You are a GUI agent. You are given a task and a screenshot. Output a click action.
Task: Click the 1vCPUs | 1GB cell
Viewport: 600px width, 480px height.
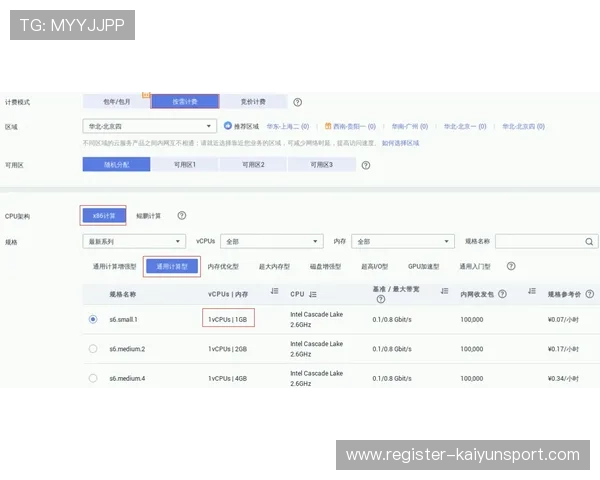click(x=228, y=319)
